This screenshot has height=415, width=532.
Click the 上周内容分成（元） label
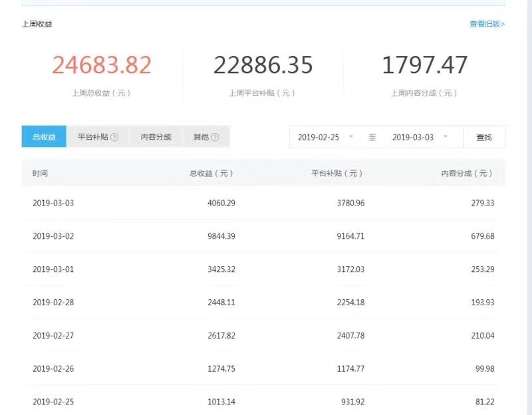coord(424,93)
